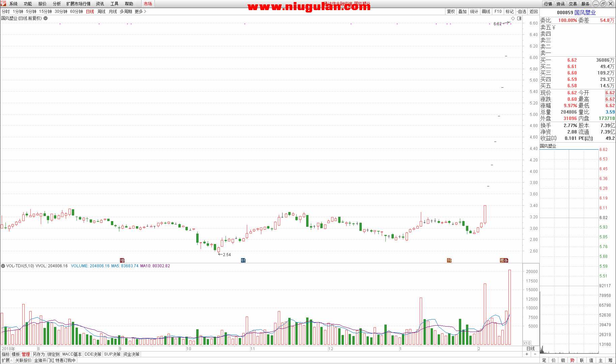Click the red 增 event marker
This screenshot has height=364, width=616.
[x=122, y=260]
